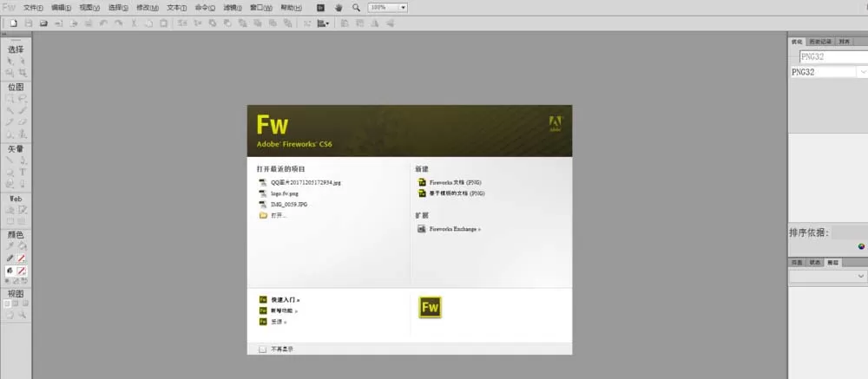The image size is (868, 379).
Task: Open the Fill color swatch
Action: tap(22, 271)
